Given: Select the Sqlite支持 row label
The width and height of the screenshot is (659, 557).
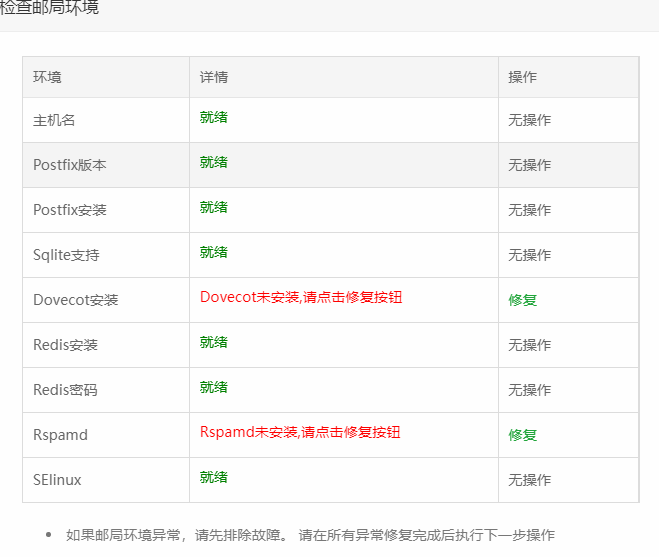Looking at the screenshot, I should 66,255.
